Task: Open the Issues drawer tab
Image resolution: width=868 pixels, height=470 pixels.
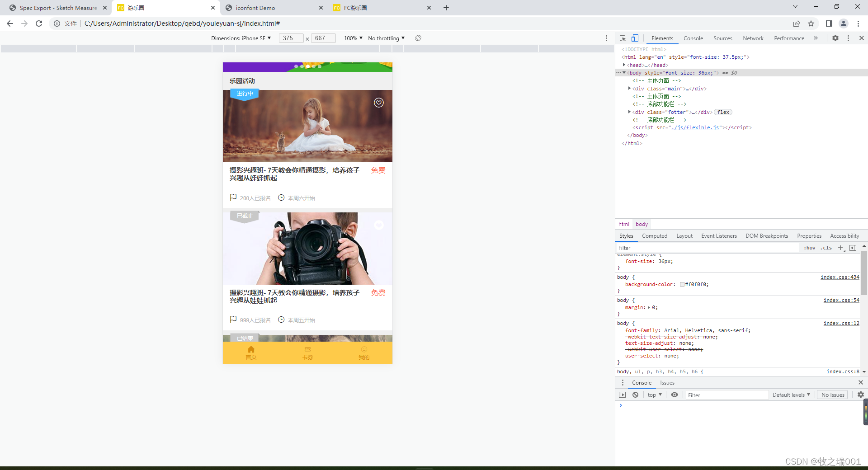Action: coord(667,383)
